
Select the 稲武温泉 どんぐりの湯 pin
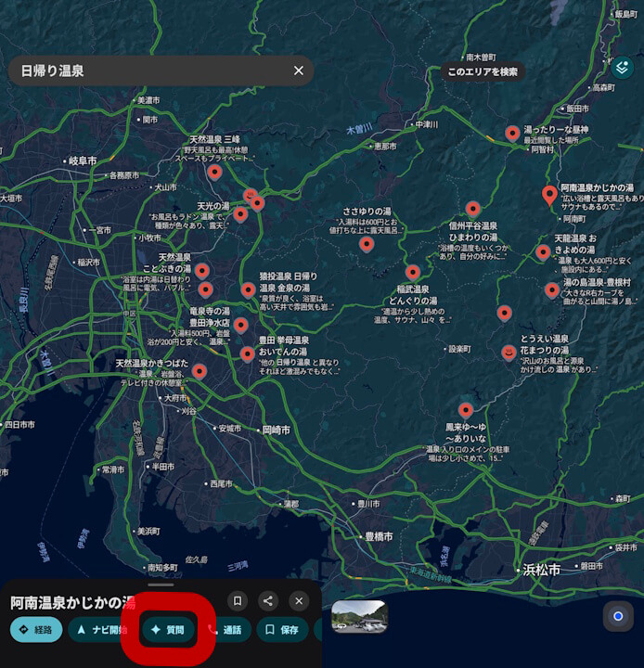click(x=412, y=272)
